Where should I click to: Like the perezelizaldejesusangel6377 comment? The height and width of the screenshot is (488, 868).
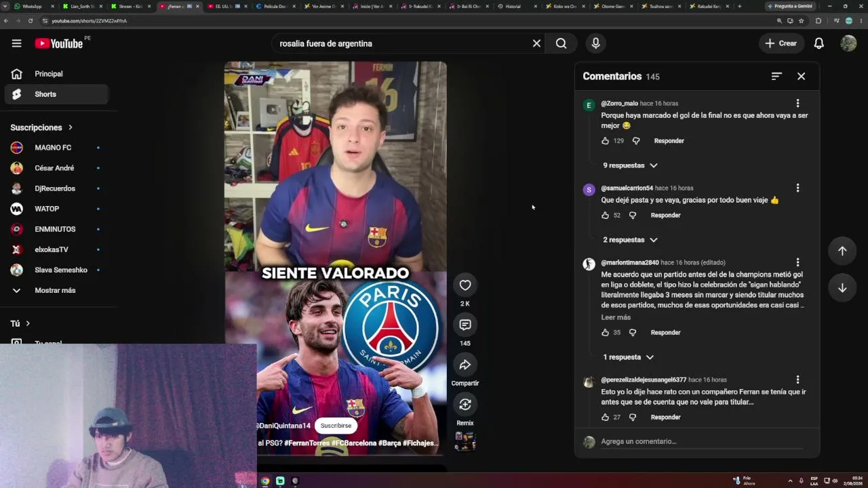[605, 418]
